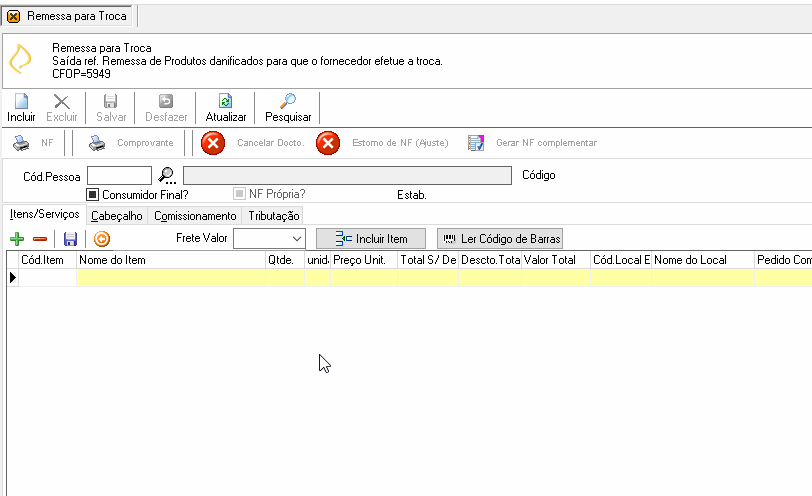Click the blue floppy save item icon
This screenshot has width=812, height=496.
point(70,239)
